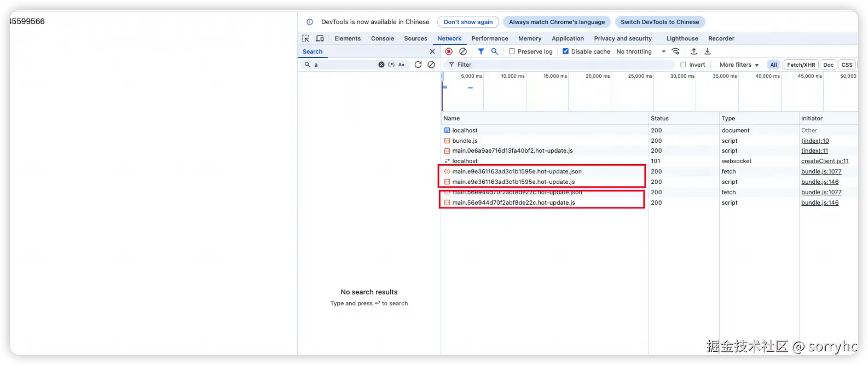Clear the search input text
868x365 pixels.
[x=381, y=65]
